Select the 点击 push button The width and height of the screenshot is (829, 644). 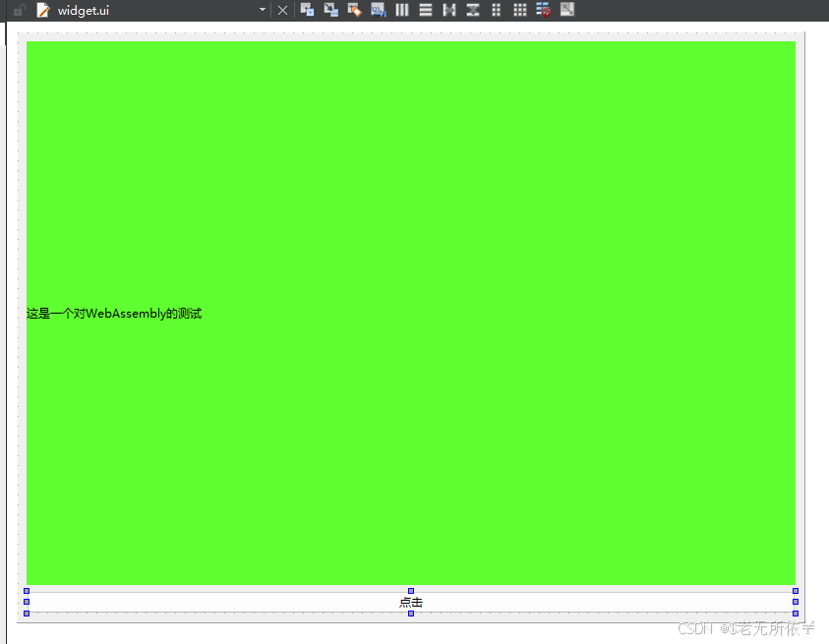pyautogui.click(x=411, y=602)
